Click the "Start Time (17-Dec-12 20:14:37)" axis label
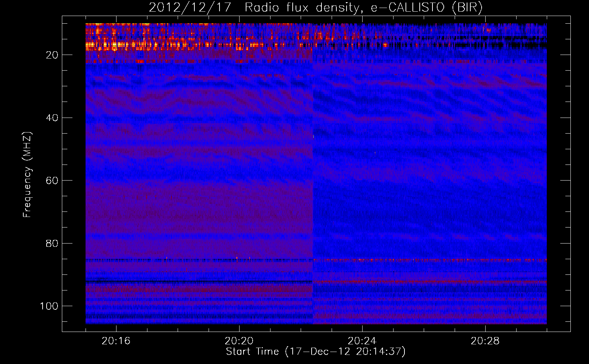The height and width of the screenshot is (364, 589). [316, 352]
